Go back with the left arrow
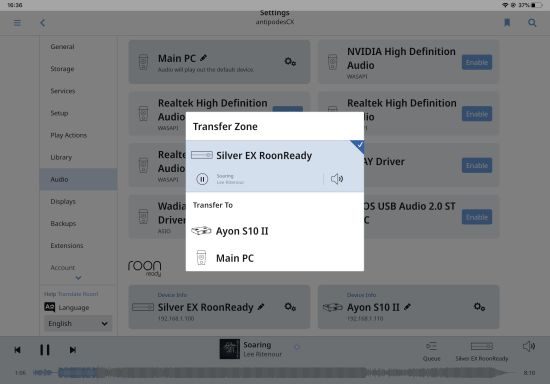 click(43, 23)
